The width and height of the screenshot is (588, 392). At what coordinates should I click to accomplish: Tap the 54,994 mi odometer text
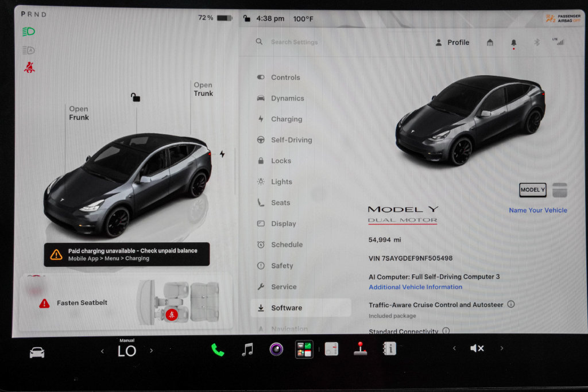click(x=385, y=240)
